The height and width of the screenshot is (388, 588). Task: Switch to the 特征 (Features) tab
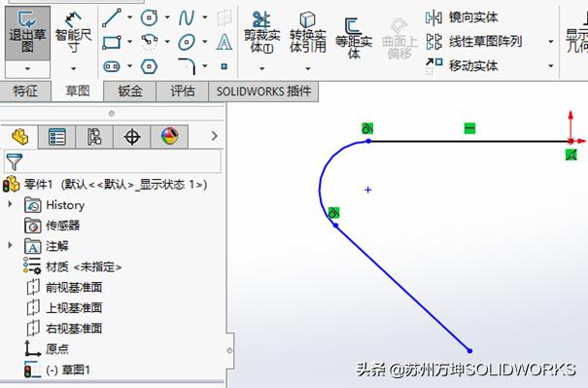point(25,91)
